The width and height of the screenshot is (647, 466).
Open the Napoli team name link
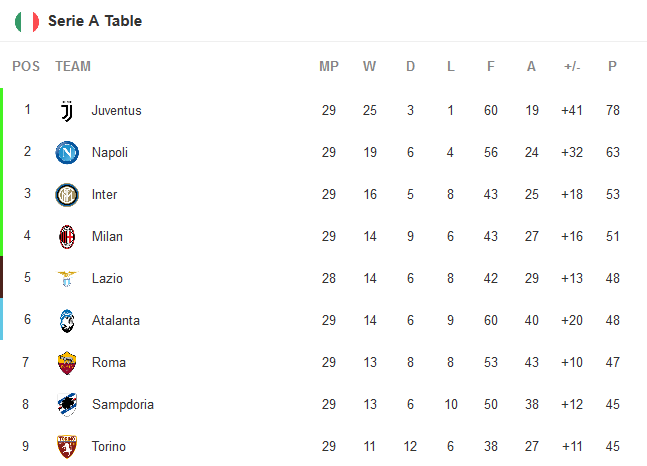click(x=110, y=152)
